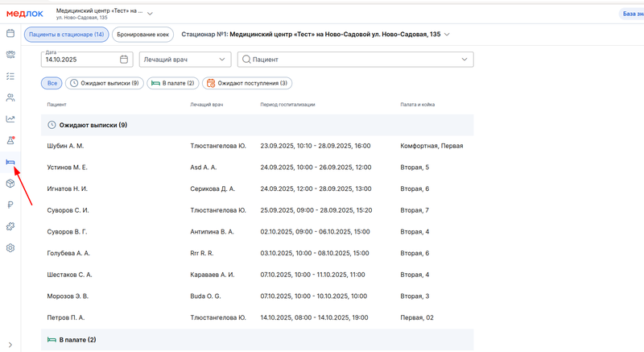Open the settings gear icon in sidebar
Image resolution: width=644 pixels, height=352 pixels.
10,248
